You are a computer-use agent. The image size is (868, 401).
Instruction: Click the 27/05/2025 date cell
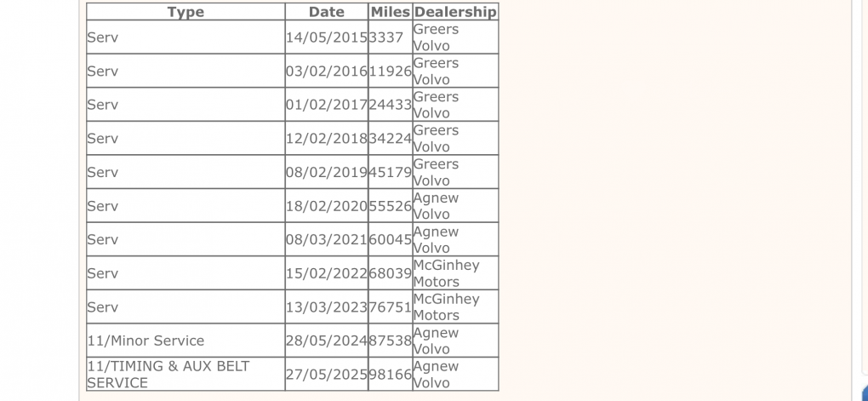tap(327, 375)
